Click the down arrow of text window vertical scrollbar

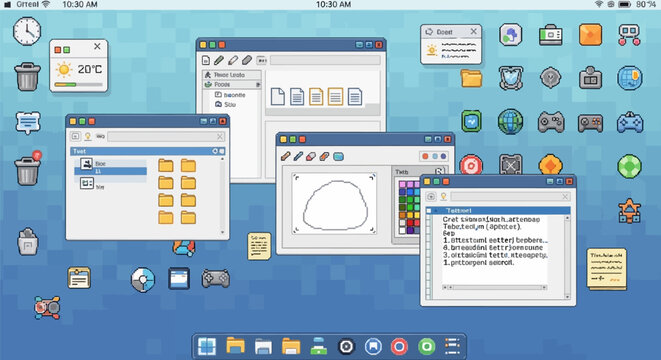[x=567, y=297]
